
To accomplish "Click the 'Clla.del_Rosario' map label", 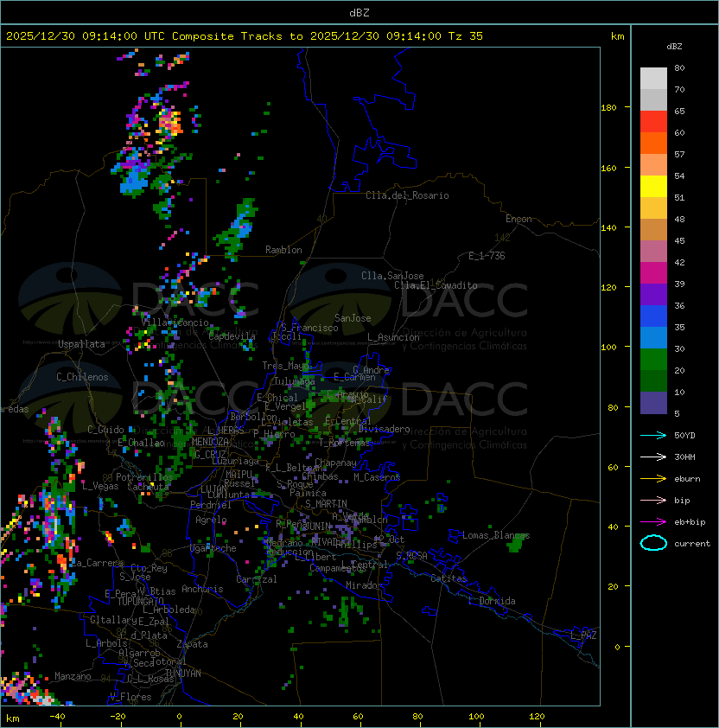I will 407,196.
